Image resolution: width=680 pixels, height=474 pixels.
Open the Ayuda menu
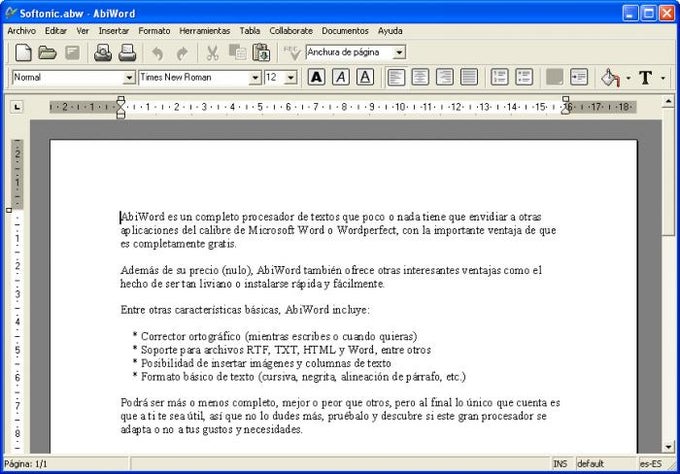(390, 31)
